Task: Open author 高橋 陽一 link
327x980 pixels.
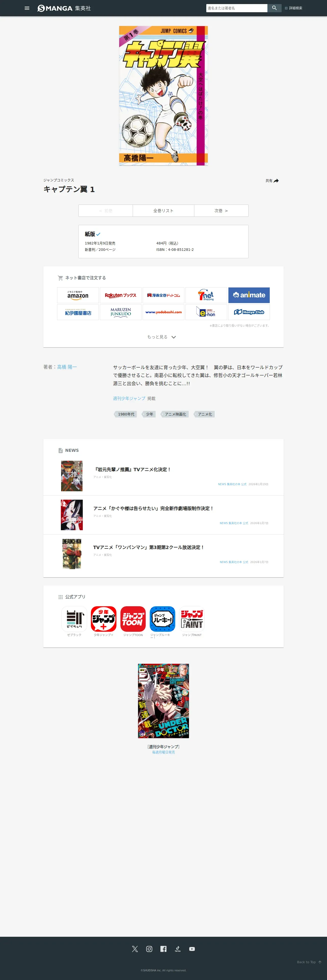Action: pyautogui.click(x=67, y=367)
